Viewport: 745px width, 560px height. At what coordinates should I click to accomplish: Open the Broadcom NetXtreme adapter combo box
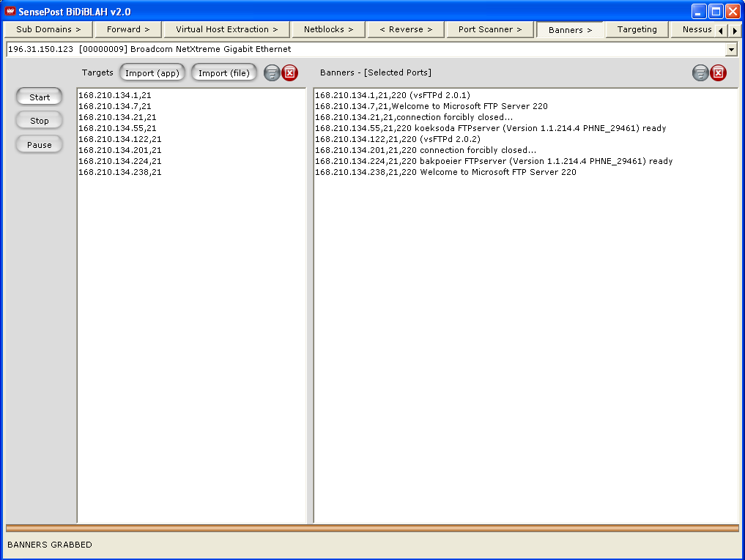[366, 49]
